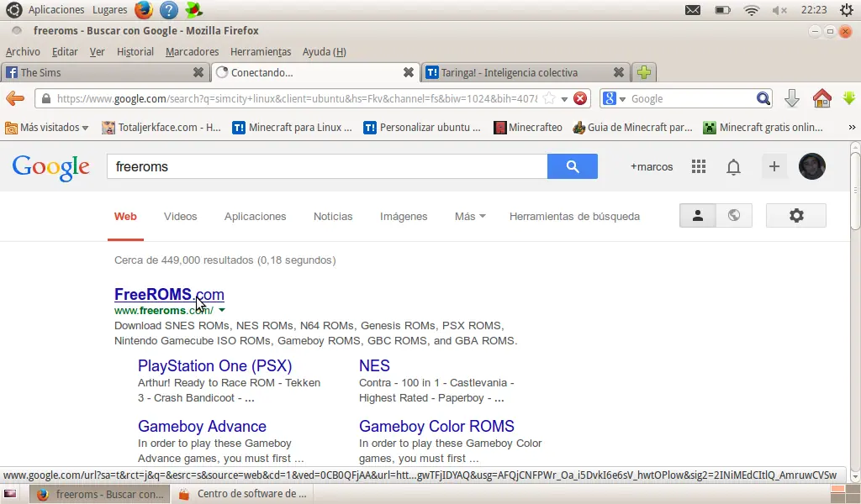Stop loading with the red X button
This screenshot has width=861, height=504.
point(580,99)
